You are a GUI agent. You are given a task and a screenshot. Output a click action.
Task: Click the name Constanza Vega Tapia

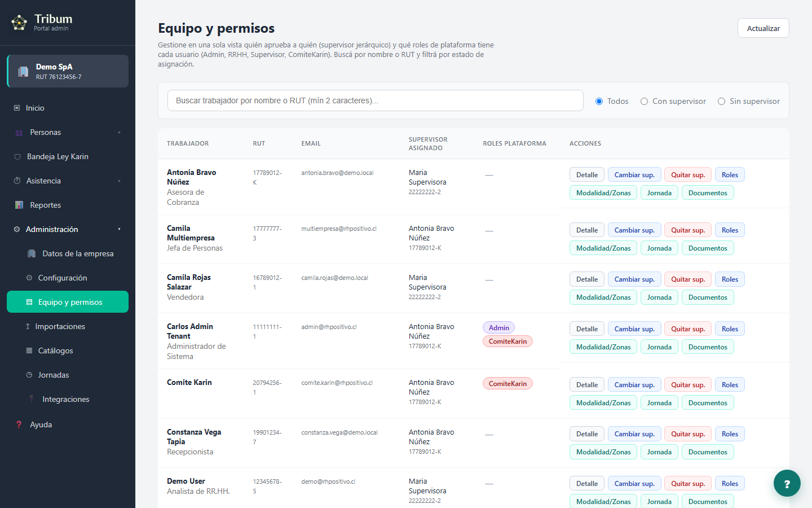click(194, 437)
